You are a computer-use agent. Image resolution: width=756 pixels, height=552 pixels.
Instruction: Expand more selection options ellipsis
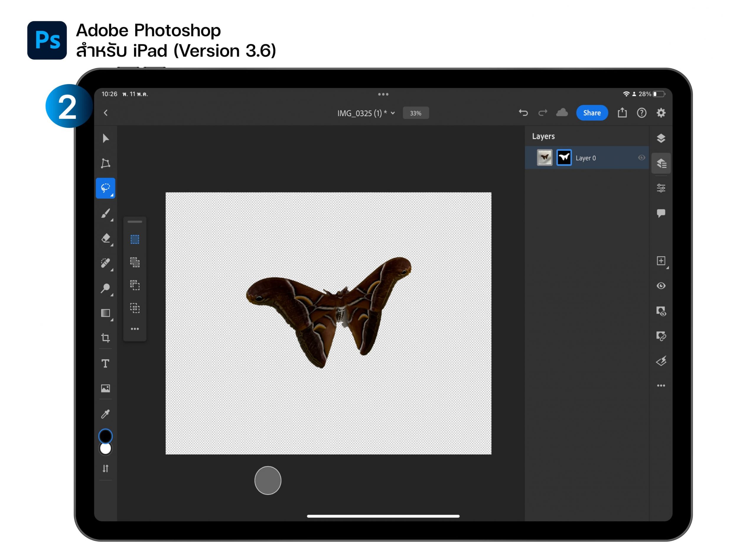[135, 329]
